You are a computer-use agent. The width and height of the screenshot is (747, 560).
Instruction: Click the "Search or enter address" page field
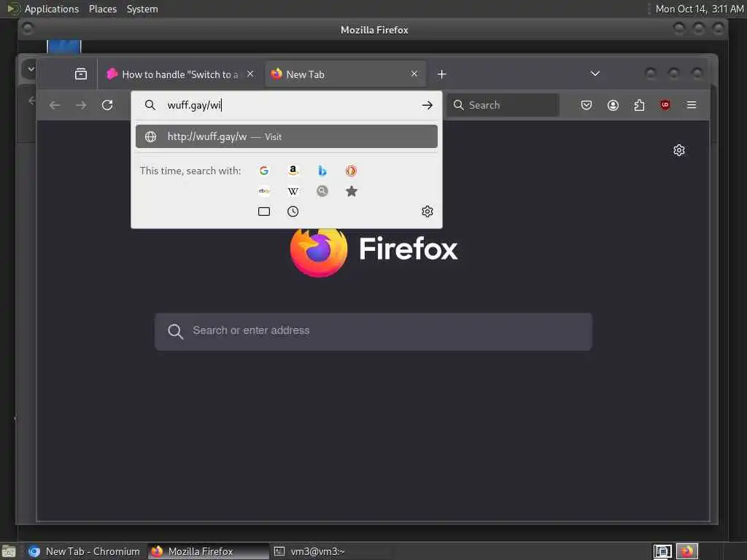tap(373, 332)
